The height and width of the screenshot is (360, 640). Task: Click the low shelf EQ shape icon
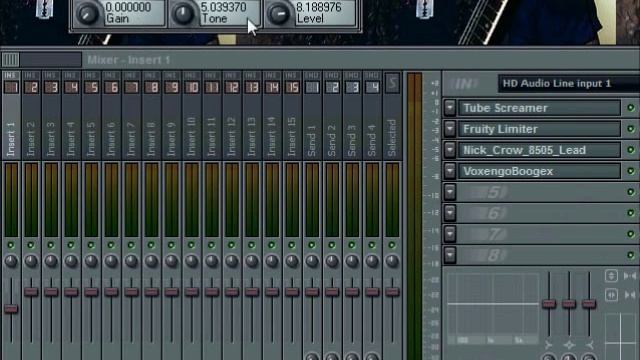coord(549,345)
